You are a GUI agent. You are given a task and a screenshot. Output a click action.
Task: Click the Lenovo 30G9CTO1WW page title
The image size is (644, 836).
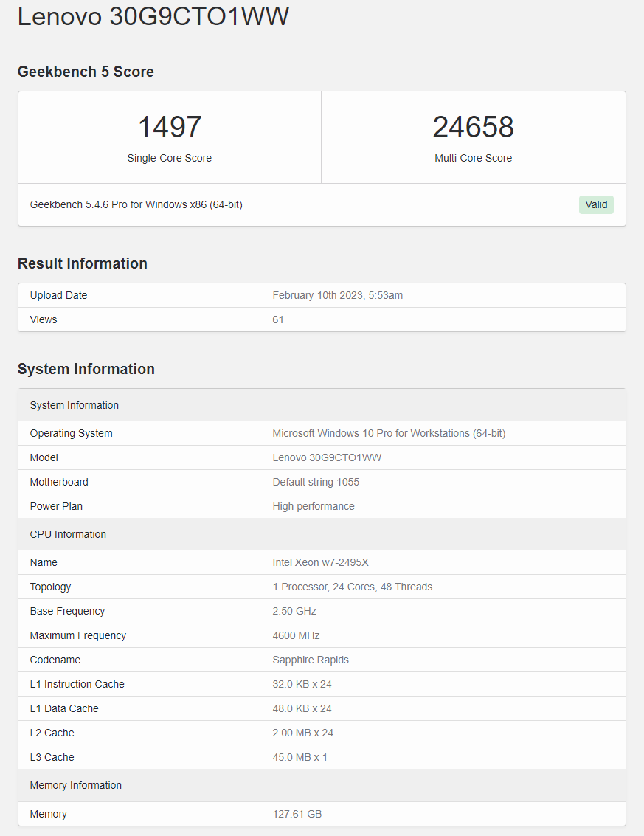pos(153,16)
